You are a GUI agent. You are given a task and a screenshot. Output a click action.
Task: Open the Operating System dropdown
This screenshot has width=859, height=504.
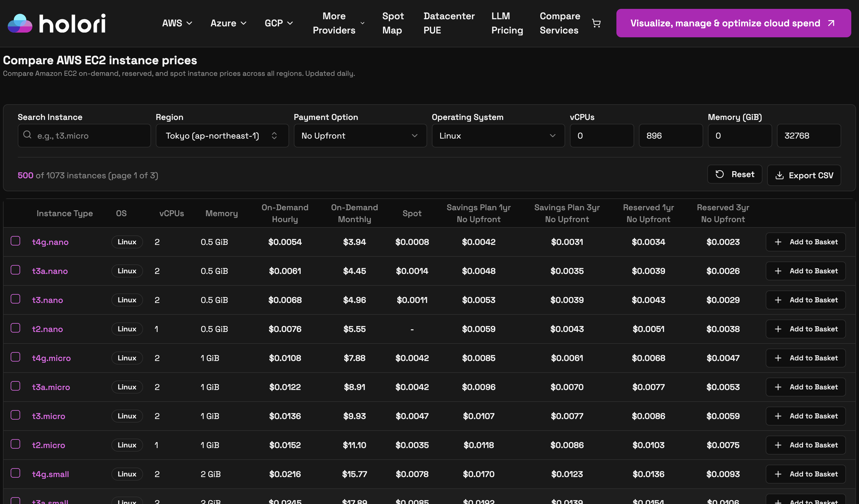498,136
